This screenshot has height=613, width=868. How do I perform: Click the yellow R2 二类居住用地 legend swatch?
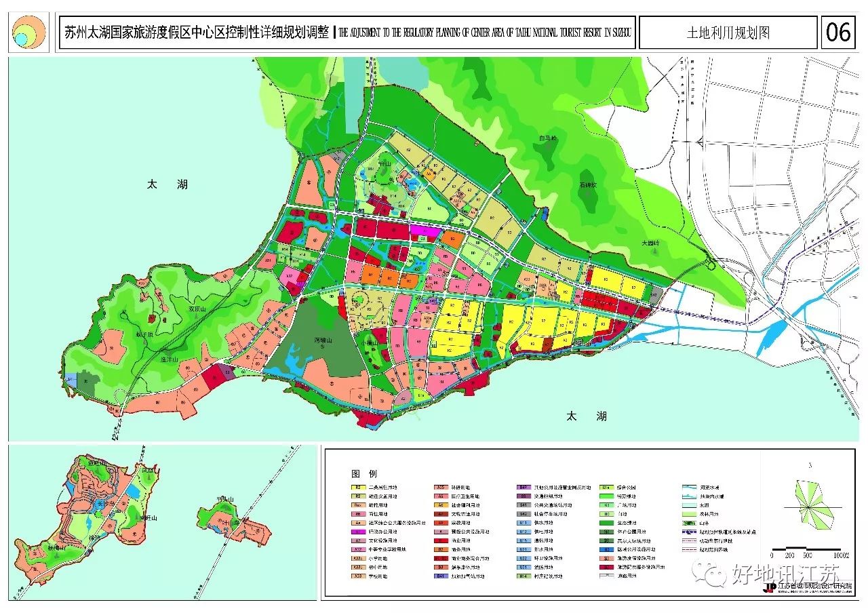tap(358, 488)
